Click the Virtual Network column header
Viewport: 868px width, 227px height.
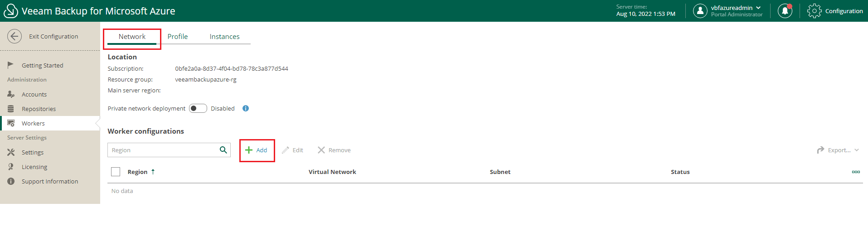[332, 172]
